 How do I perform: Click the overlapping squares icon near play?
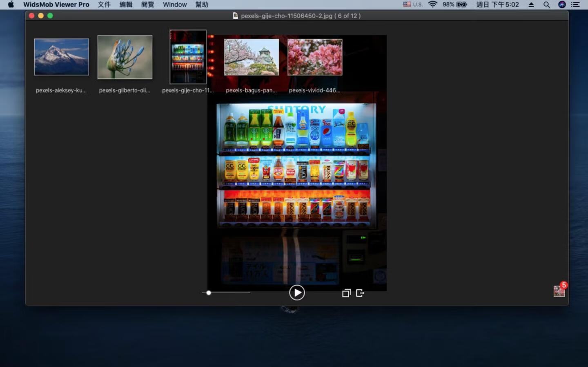pyautogui.click(x=346, y=293)
